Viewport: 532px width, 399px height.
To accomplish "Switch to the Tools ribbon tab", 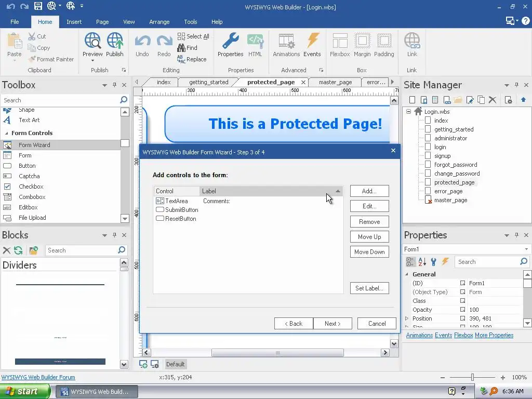I will coord(190,22).
